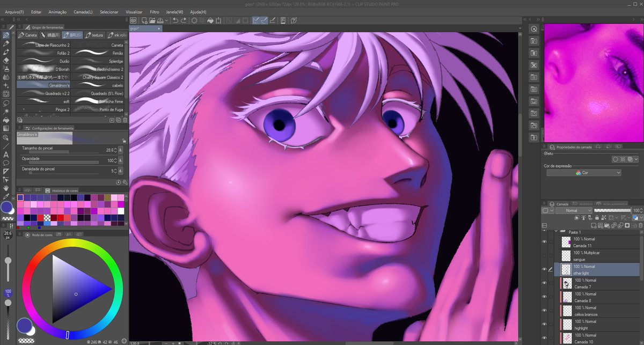Screen dimensions: 644x345
Task: Switch to the Caneta sub tool tab
Action: [28, 35]
